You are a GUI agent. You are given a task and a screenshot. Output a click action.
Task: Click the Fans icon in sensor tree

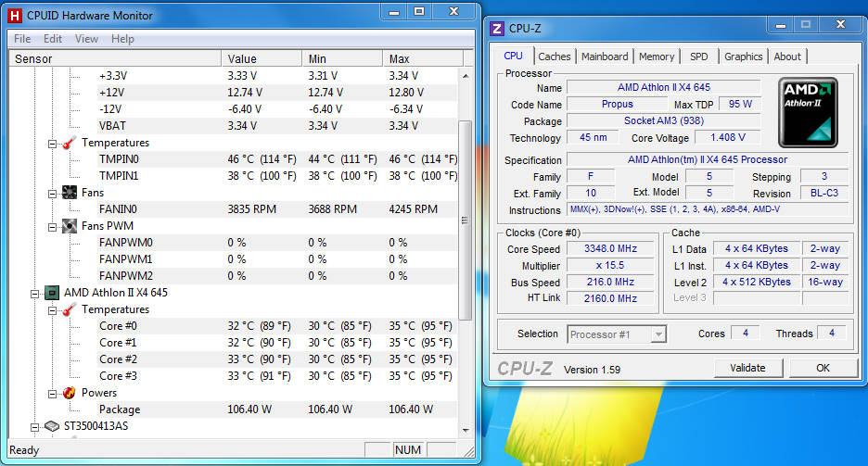click(x=69, y=193)
